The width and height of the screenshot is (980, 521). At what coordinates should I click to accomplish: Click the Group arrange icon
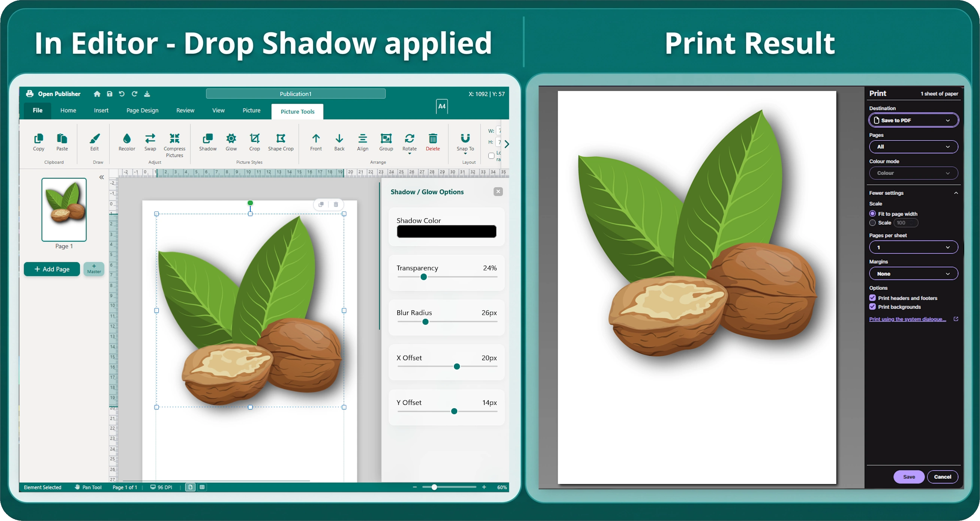tap(386, 138)
